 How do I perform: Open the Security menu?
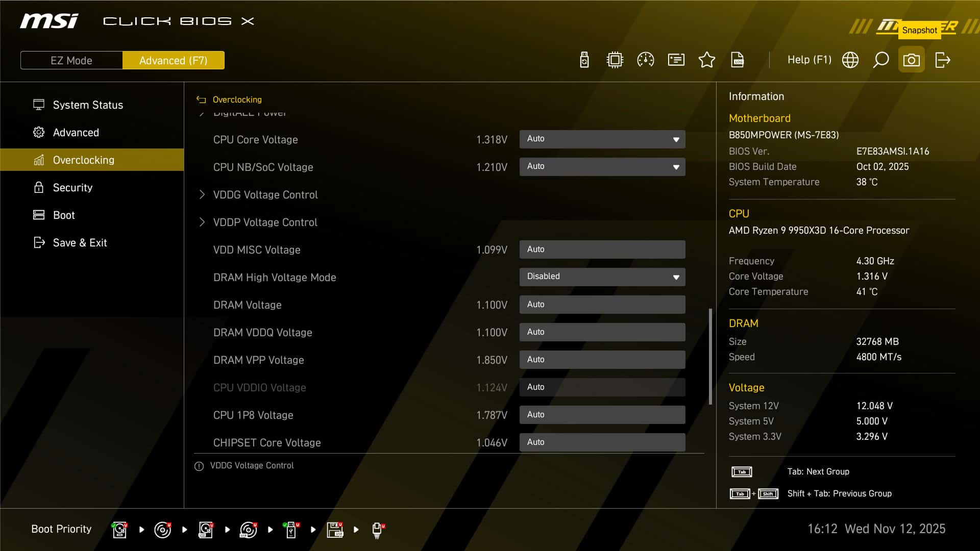coord(92,187)
